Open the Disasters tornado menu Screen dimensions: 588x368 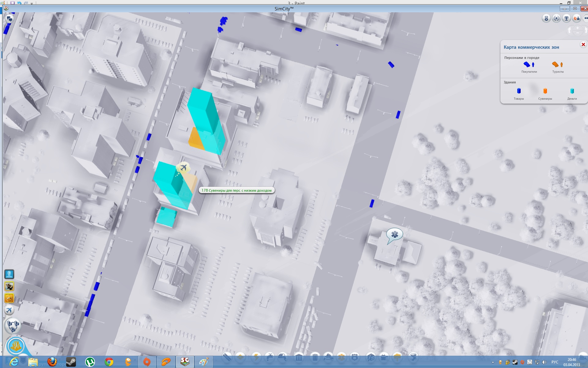(413, 357)
